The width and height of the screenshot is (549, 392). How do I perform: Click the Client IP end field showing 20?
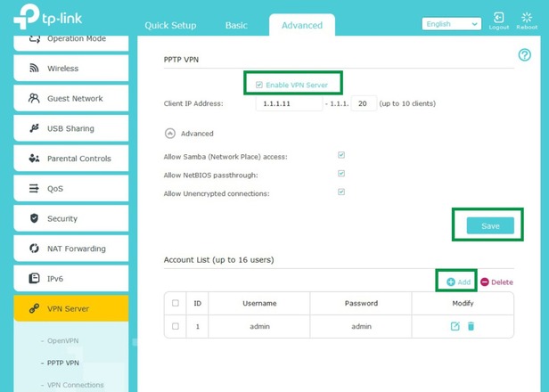(x=364, y=103)
